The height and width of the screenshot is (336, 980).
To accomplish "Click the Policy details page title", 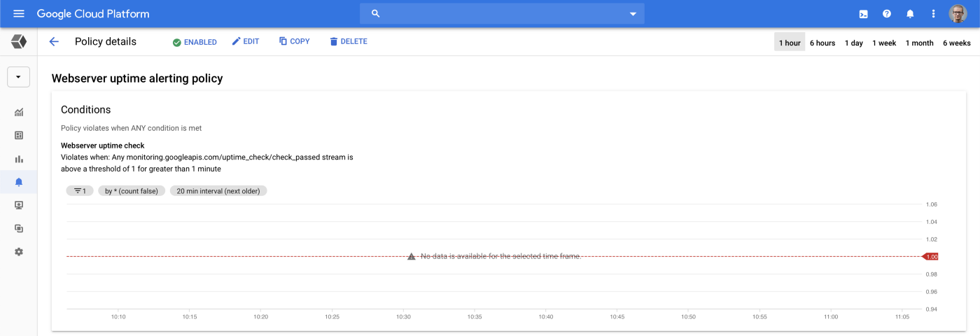I will click(x=106, y=42).
